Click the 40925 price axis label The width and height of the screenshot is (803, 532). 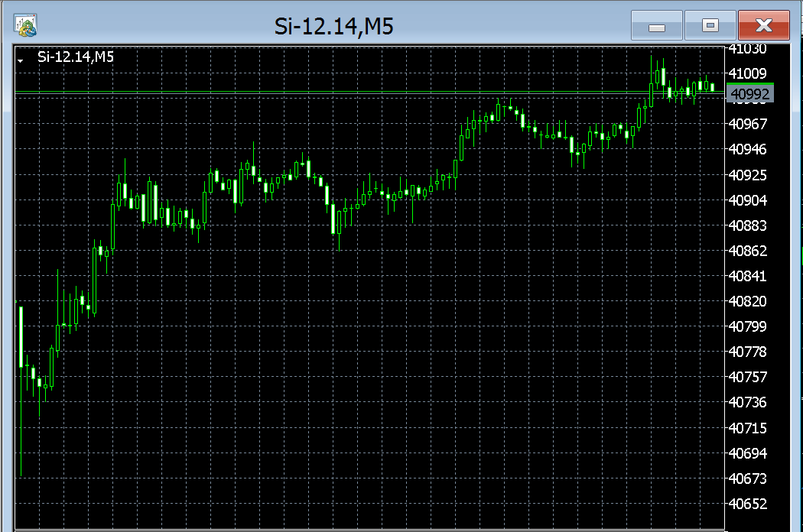coord(749,175)
